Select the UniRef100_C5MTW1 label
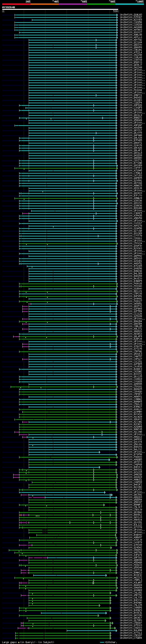Image resolution: width=146 pixels, height=644 pixels. tap(131, 351)
